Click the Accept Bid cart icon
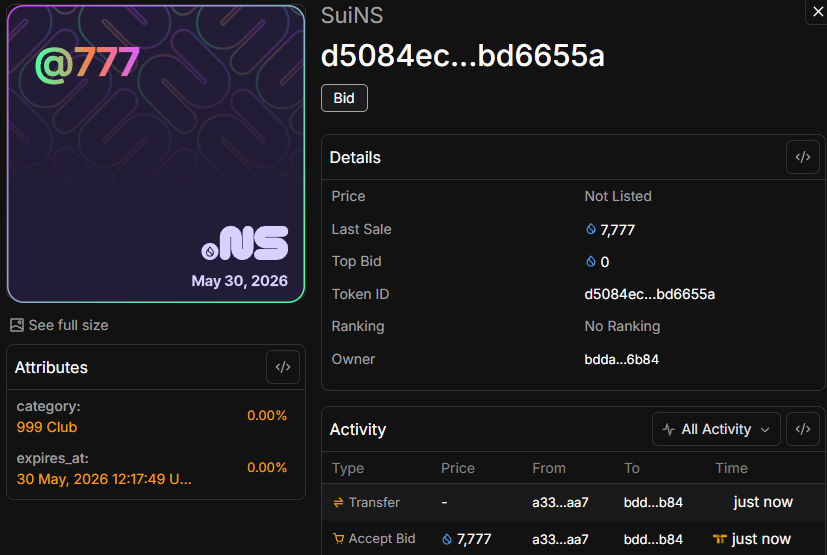This screenshot has height=555, width=827. click(338, 539)
